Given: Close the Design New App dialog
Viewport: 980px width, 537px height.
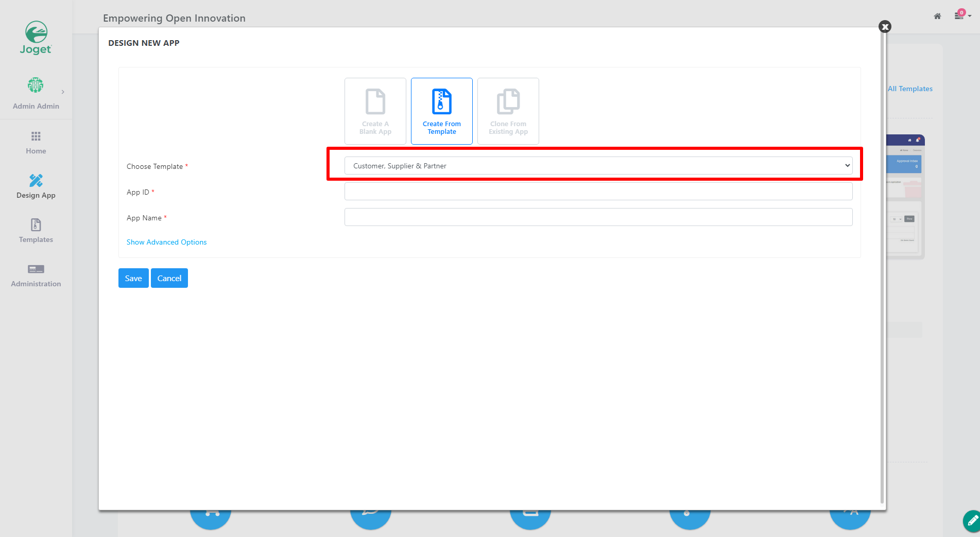Looking at the screenshot, I should pos(885,27).
